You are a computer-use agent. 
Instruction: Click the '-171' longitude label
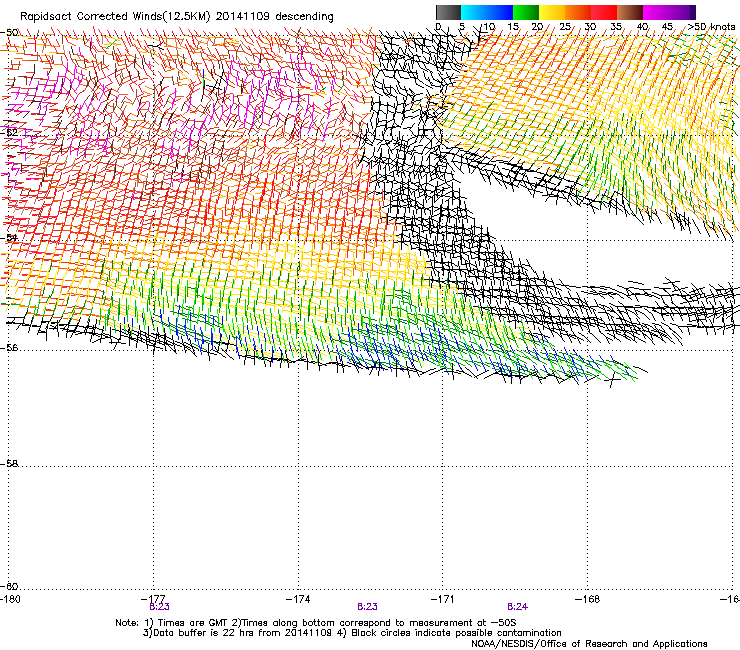coord(443,599)
